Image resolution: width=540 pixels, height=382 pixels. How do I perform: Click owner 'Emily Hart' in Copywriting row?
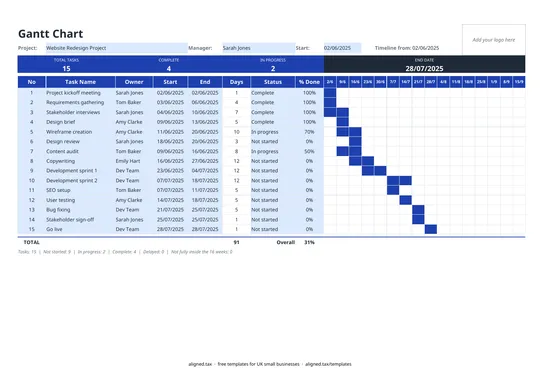pyautogui.click(x=128, y=161)
